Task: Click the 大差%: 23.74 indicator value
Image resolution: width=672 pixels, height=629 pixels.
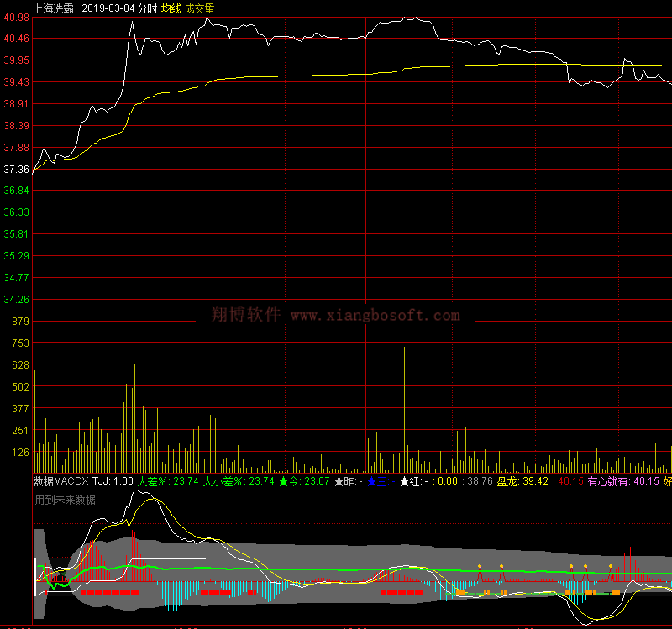Action: 168,481
